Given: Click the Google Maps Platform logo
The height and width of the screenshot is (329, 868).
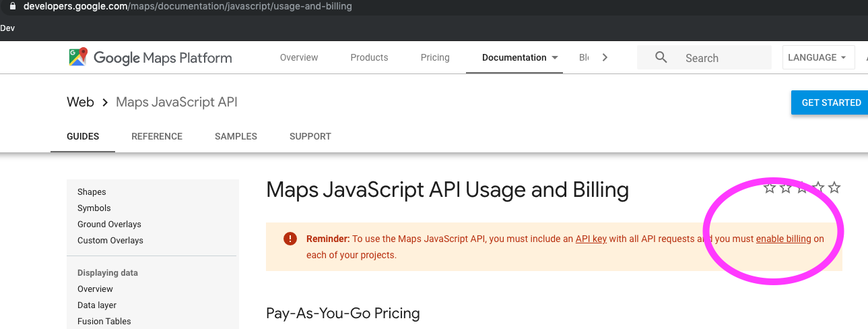Looking at the screenshot, I should point(150,57).
